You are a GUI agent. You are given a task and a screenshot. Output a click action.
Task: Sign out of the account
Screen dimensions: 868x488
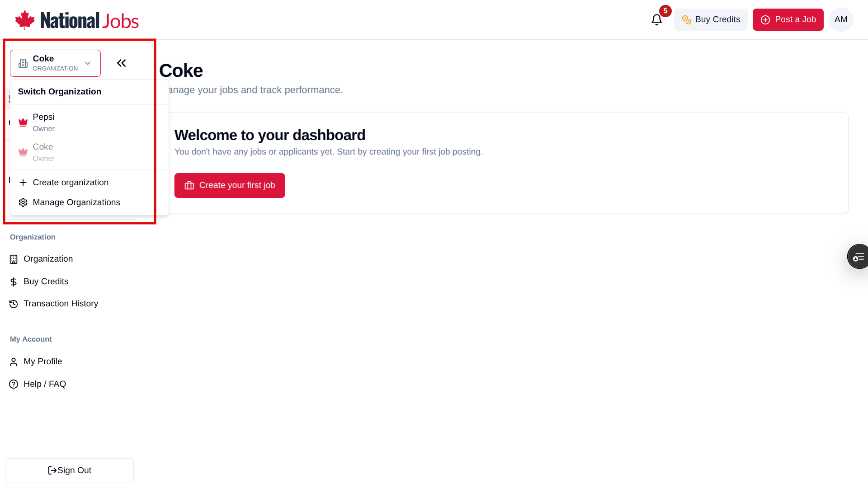click(x=70, y=470)
